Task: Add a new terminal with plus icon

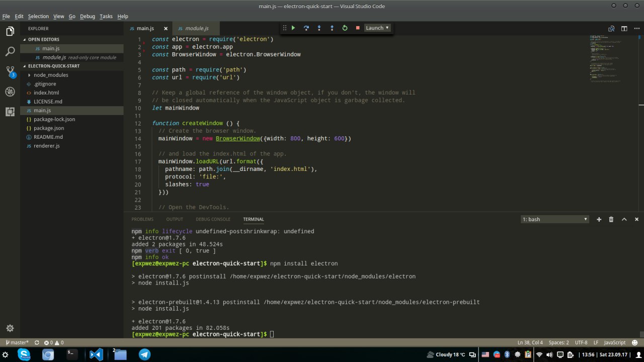Action: 599,219
